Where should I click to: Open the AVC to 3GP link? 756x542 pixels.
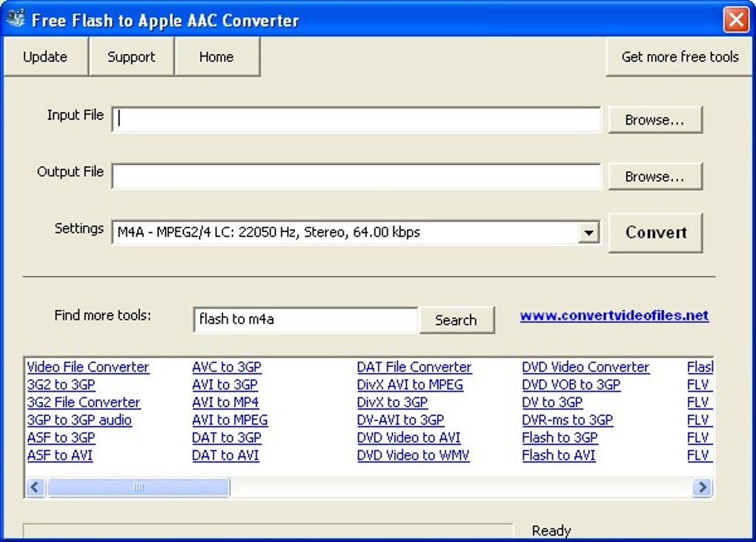coord(227,367)
